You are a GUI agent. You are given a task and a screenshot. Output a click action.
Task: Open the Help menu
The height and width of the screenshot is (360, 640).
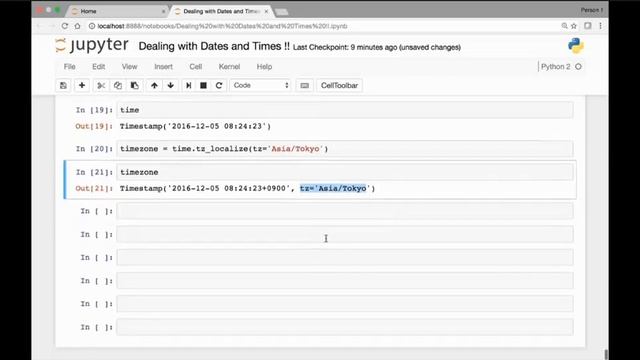coord(264,67)
